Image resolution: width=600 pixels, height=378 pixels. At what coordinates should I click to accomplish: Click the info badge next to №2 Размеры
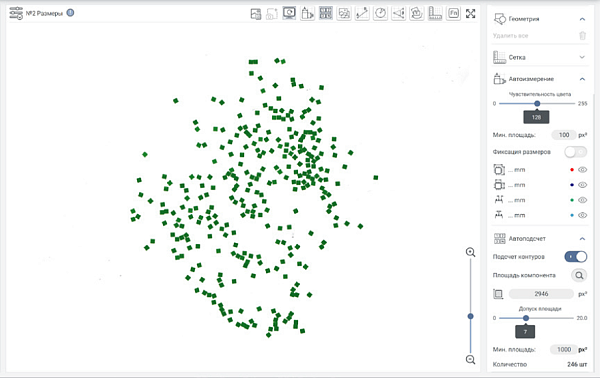70,13
